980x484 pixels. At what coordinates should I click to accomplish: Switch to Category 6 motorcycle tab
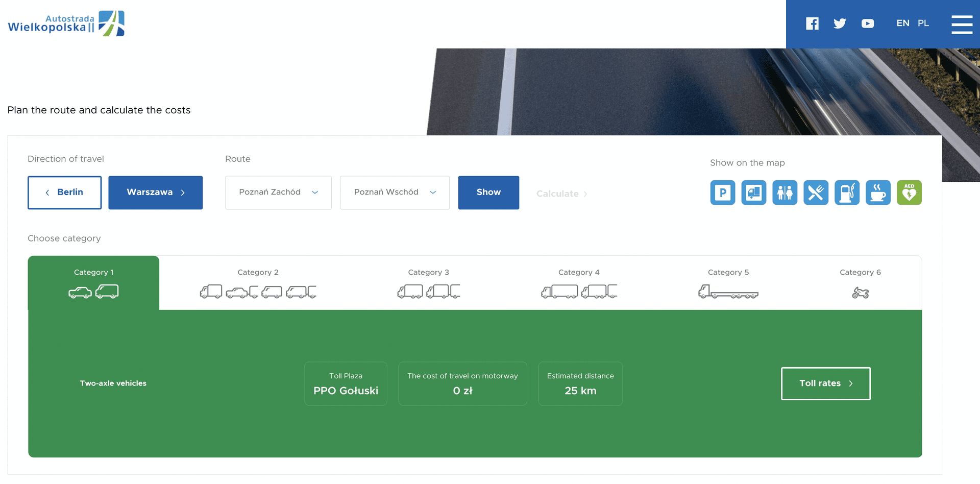coord(861,283)
